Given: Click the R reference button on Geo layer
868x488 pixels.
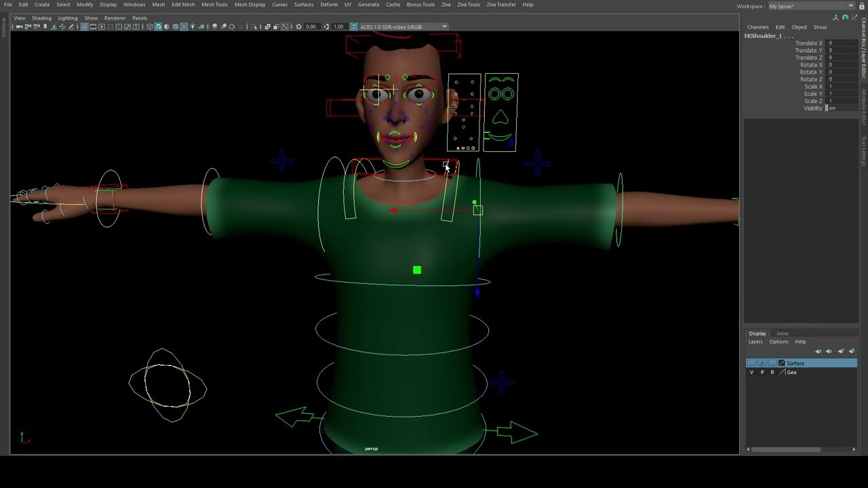Looking at the screenshot, I should pos(774,372).
